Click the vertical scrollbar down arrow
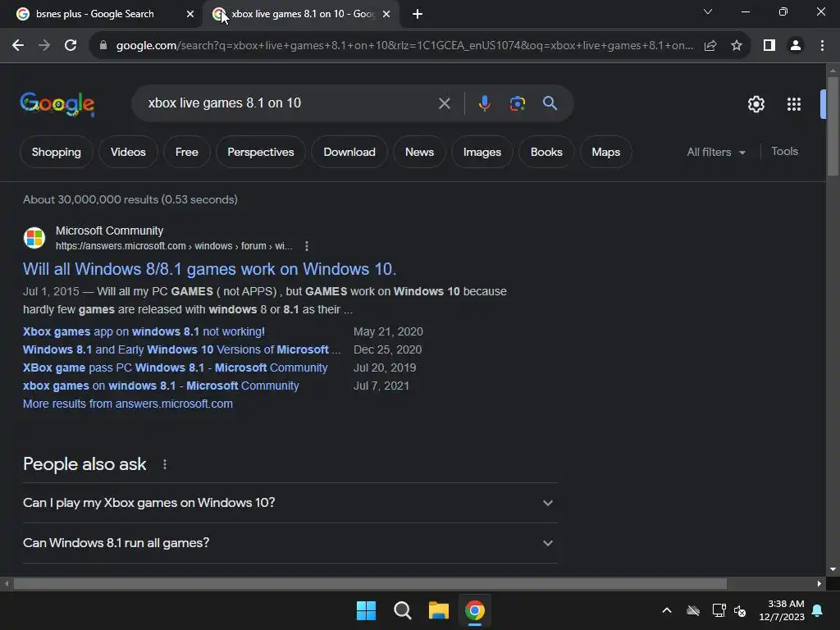Image resolution: width=840 pixels, height=630 pixels. 833,569
